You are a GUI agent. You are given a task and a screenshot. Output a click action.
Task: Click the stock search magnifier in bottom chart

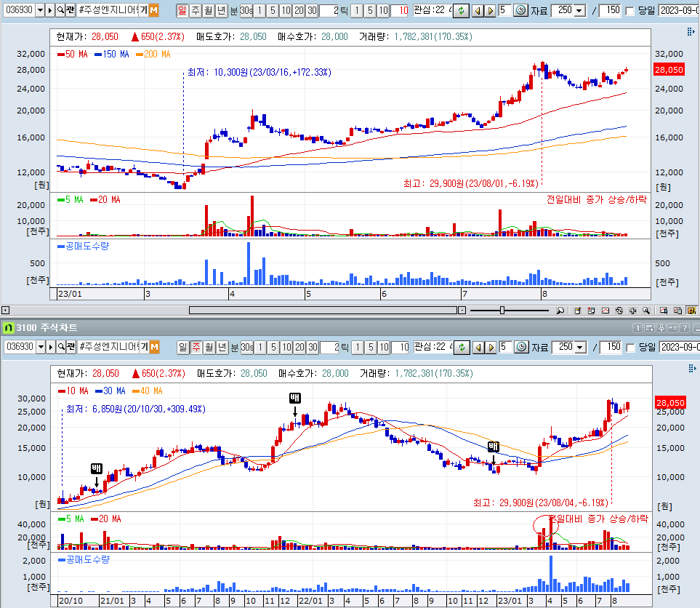61,347
